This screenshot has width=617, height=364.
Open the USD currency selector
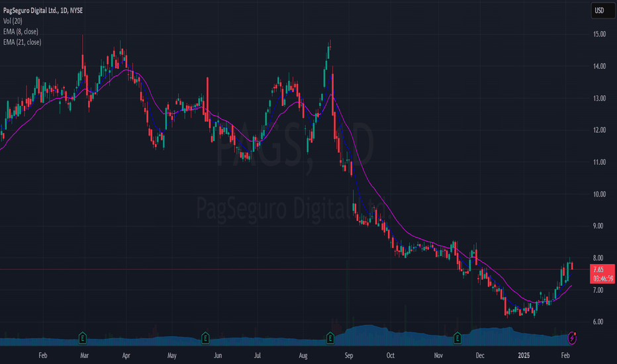click(x=602, y=11)
